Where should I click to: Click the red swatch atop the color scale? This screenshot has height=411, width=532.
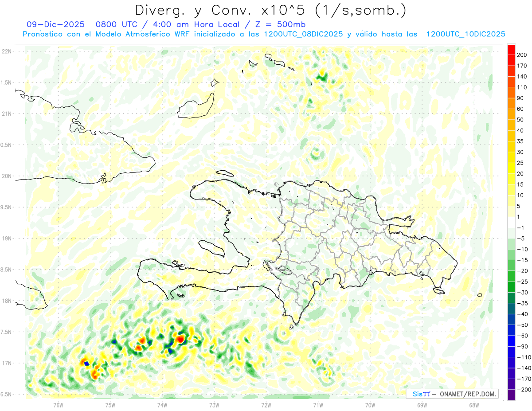pos(511,50)
